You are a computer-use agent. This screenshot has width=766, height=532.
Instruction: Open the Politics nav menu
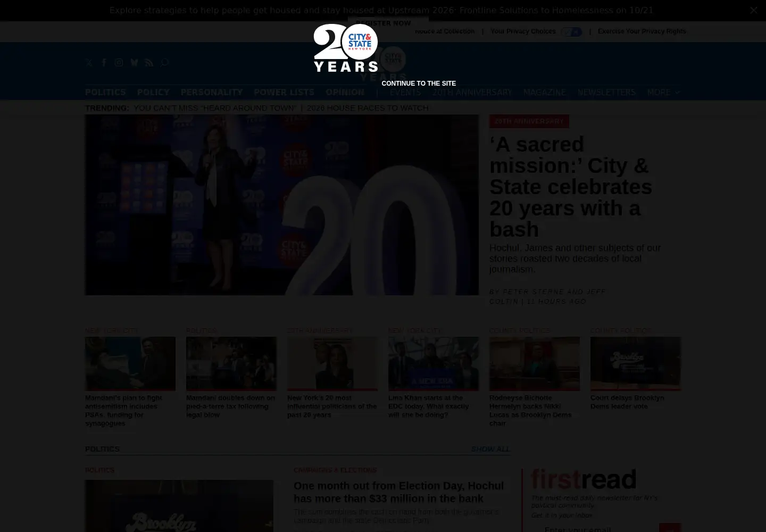[x=105, y=92]
